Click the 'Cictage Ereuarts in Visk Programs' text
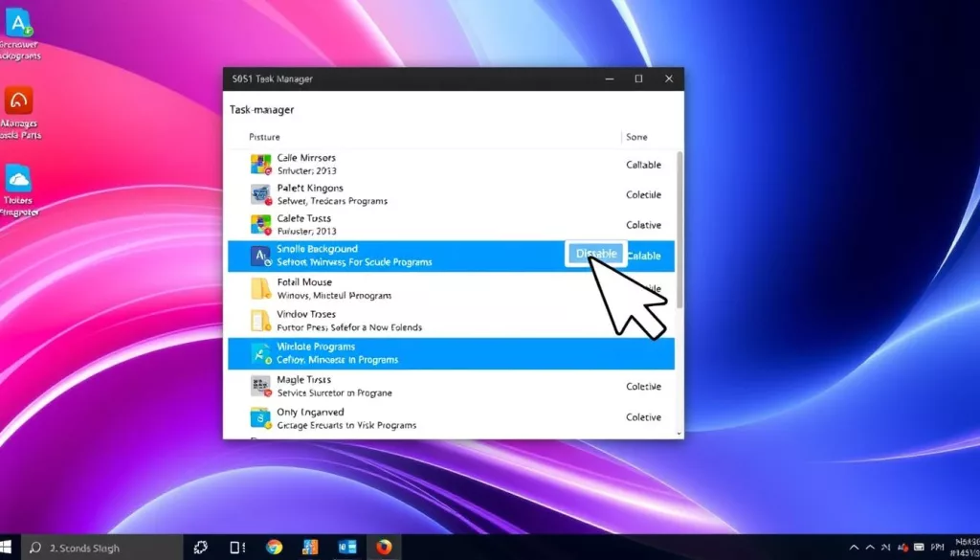 coord(346,426)
